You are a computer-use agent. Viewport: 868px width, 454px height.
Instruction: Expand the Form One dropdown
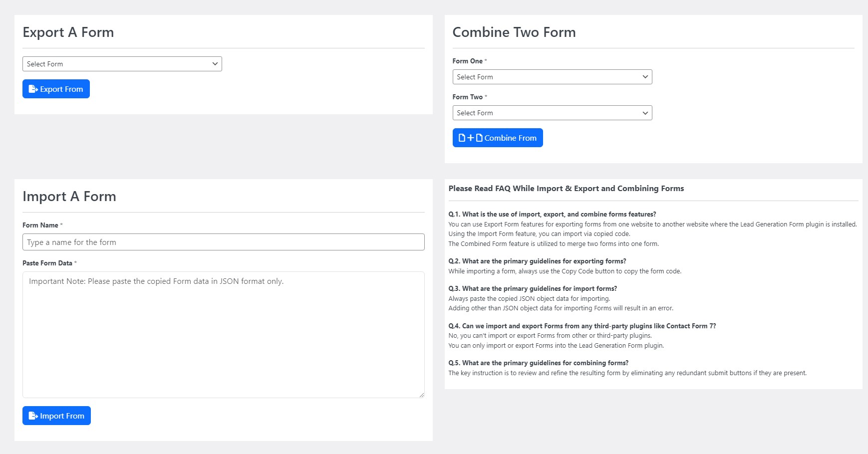click(x=552, y=77)
